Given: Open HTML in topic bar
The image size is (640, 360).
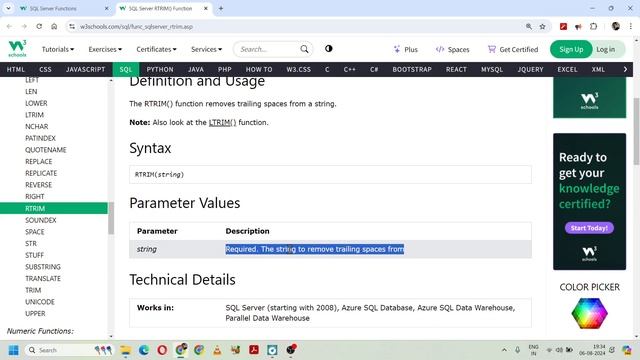Looking at the screenshot, I should coord(16,69).
